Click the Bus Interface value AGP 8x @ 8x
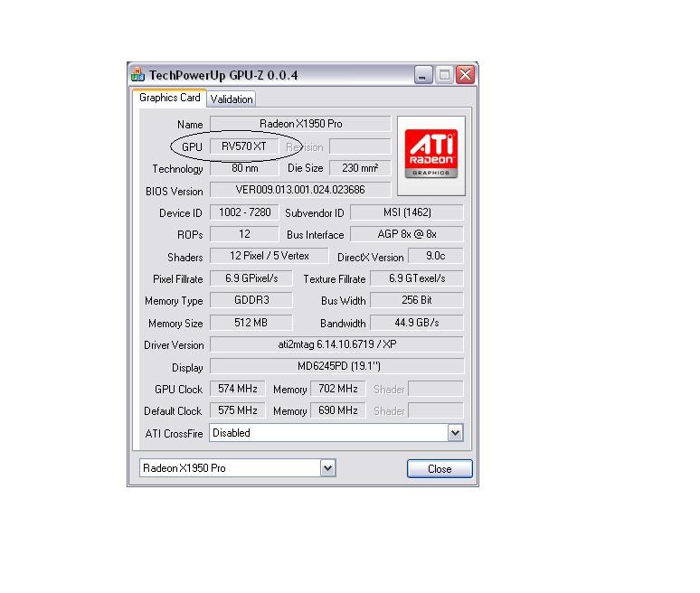The image size is (700, 593). (x=407, y=234)
